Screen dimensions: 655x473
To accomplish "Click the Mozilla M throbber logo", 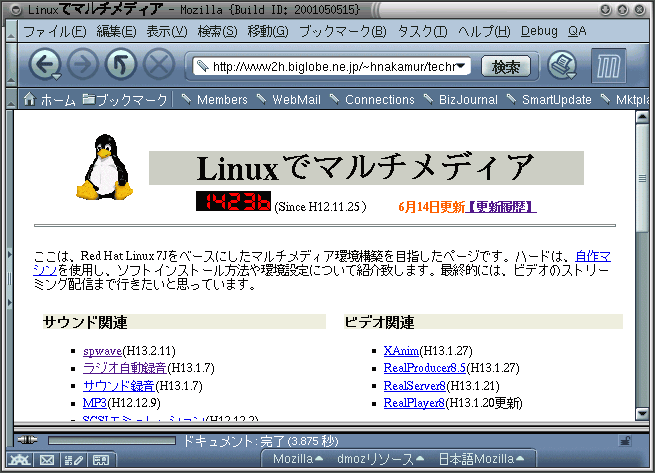I will 609,66.
